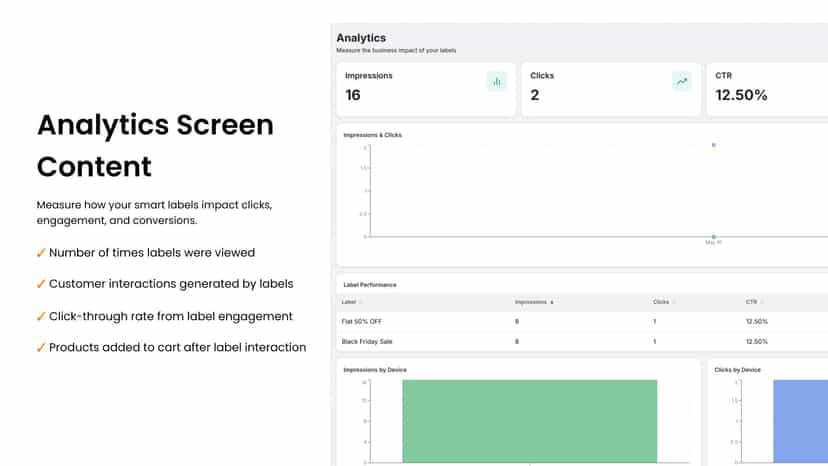Screen dimensions: 828x466
Task: Click the Impressions & Clicks chart title
Action: tap(372, 135)
